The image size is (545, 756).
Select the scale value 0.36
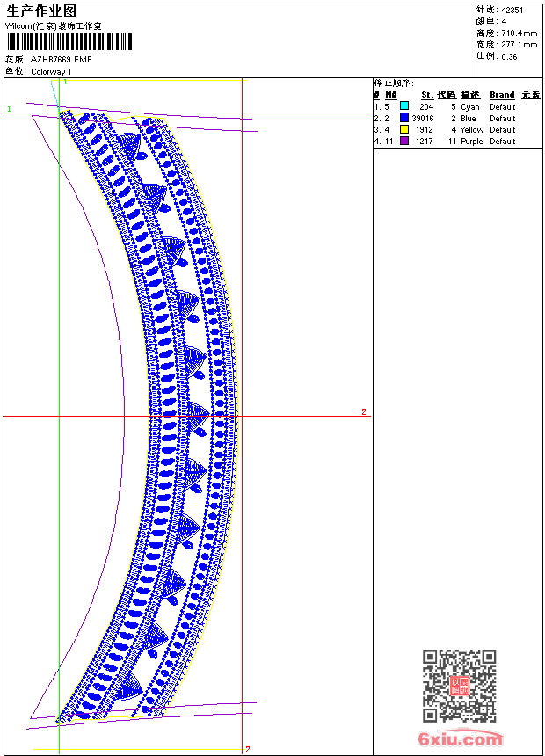point(509,57)
